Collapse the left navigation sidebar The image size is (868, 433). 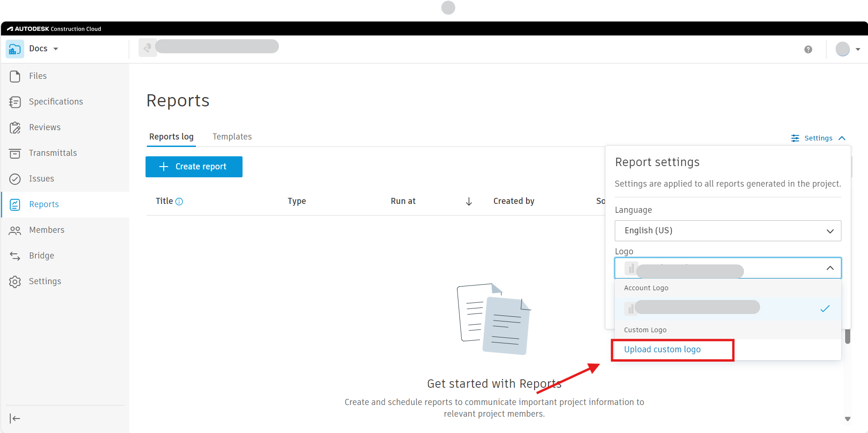[14, 419]
